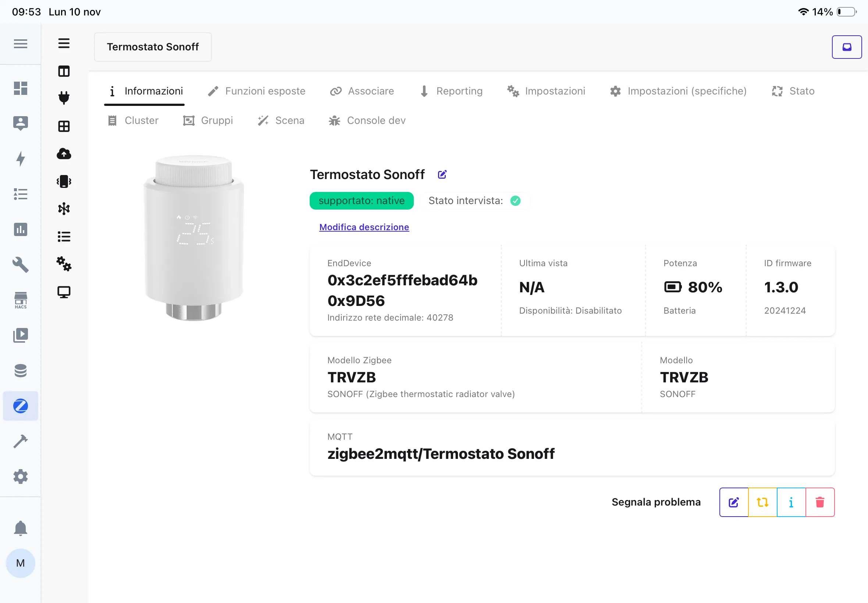The image size is (868, 603).
Task: Click the blue interview info icon
Action: 791,502
